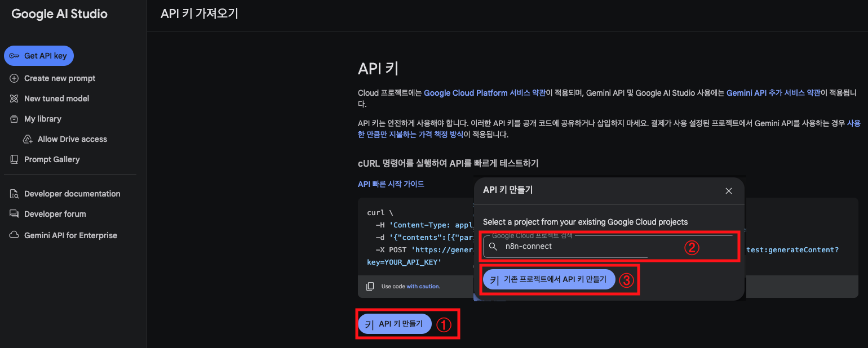Image resolution: width=868 pixels, height=348 pixels.
Task: Copy the cURL code with copy icon
Action: point(370,286)
